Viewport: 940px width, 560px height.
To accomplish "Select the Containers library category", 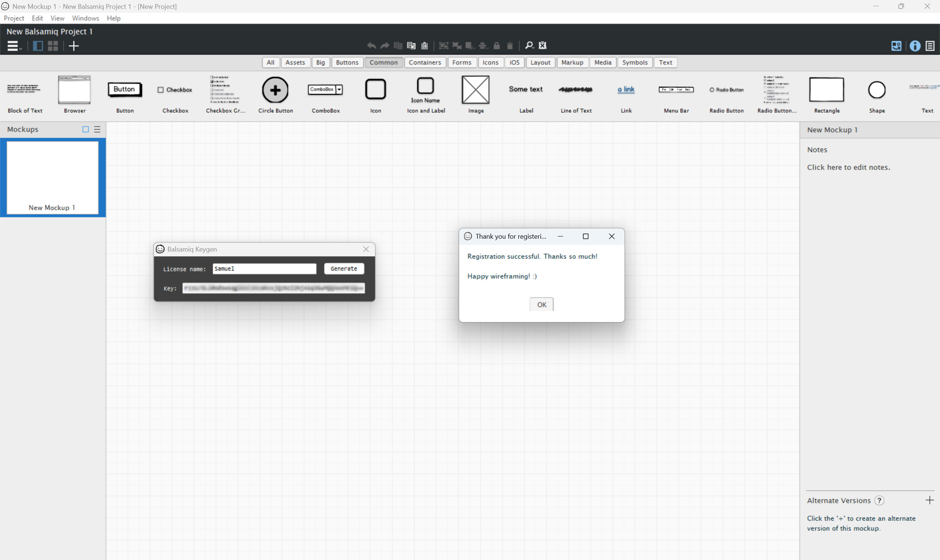I will (425, 62).
